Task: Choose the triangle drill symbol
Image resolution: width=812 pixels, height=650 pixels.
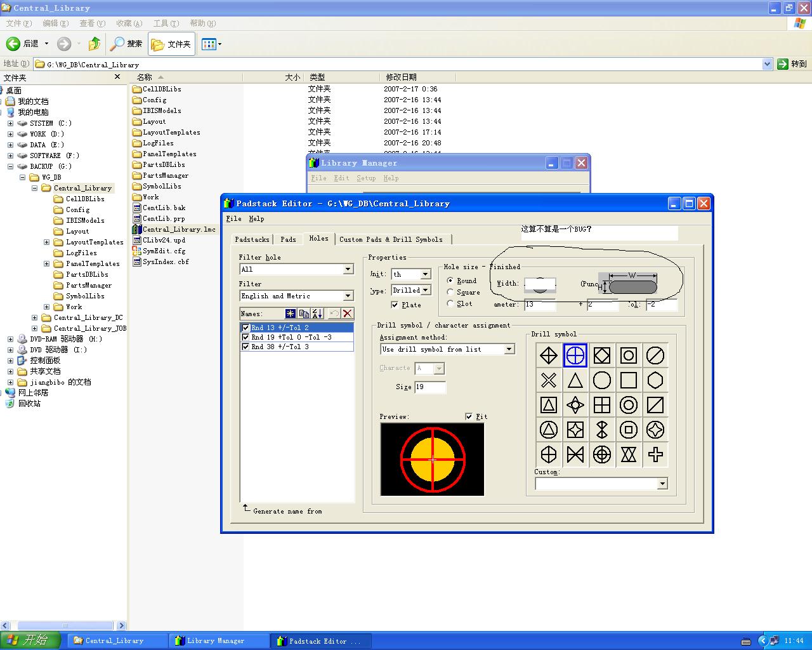Action: tap(575, 380)
